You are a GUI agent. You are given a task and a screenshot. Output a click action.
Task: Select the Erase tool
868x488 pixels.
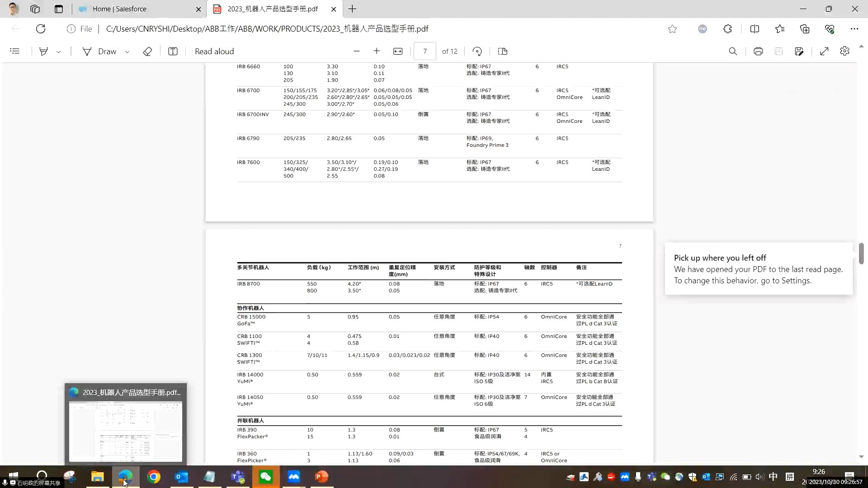147,52
